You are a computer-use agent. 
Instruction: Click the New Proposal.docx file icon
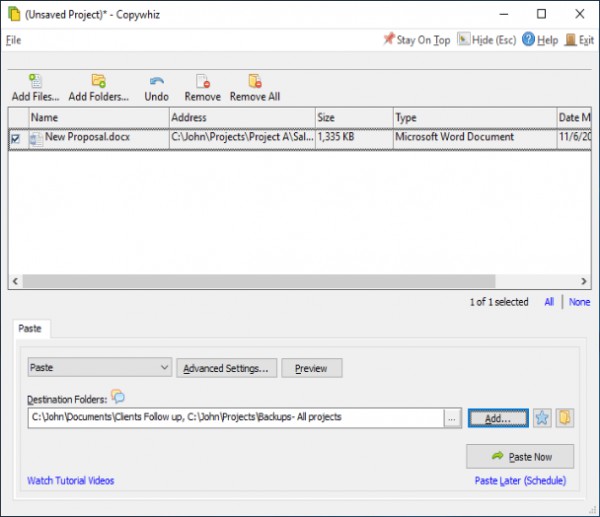pos(36,139)
